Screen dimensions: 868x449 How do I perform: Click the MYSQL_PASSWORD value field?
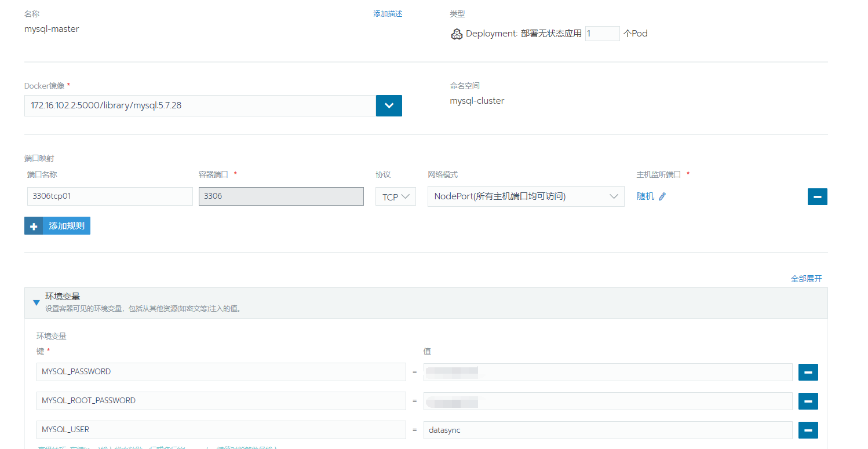tap(608, 372)
